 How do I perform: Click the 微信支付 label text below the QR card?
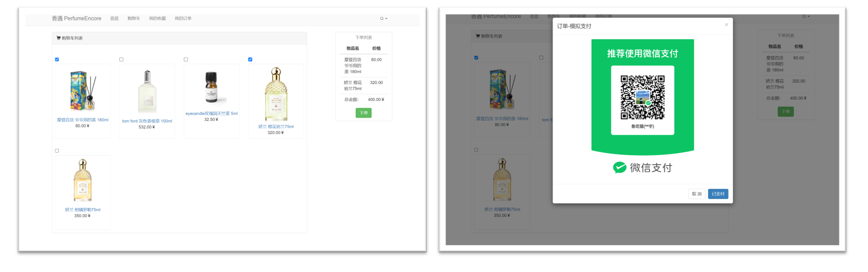pos(651,168)
